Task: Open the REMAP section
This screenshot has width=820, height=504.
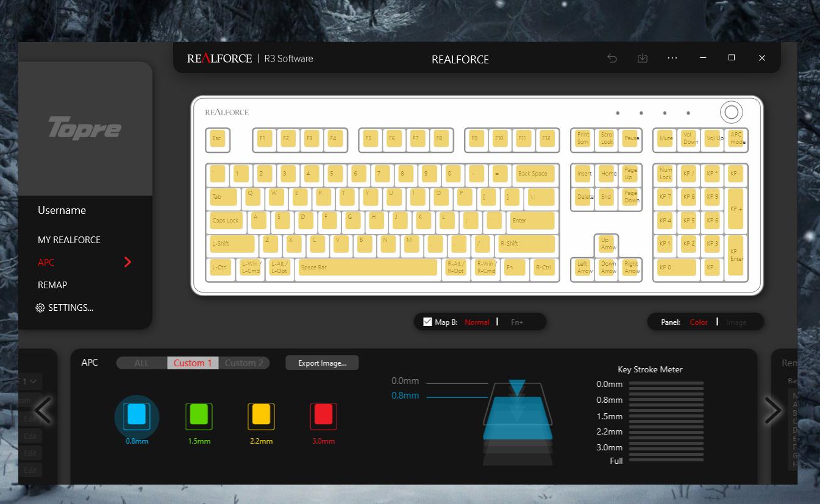Action: 52,285
